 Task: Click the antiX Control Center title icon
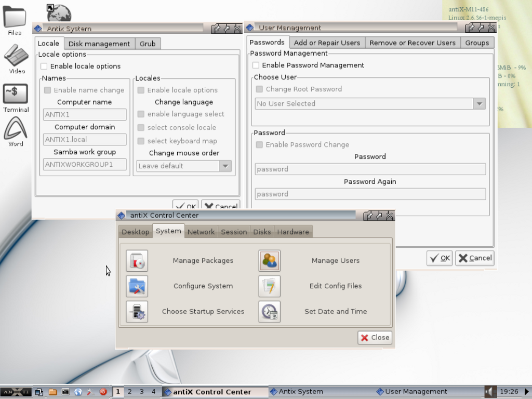tap(121, 216)
